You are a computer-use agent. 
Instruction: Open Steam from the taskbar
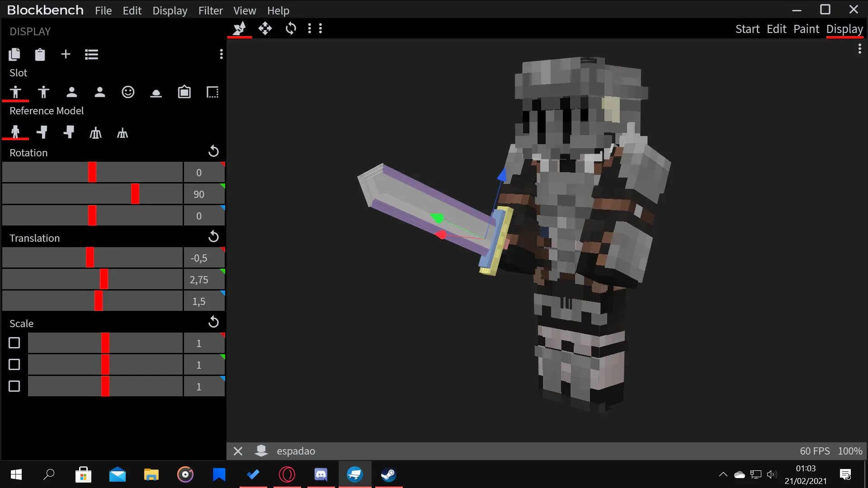tap(388, 474)
